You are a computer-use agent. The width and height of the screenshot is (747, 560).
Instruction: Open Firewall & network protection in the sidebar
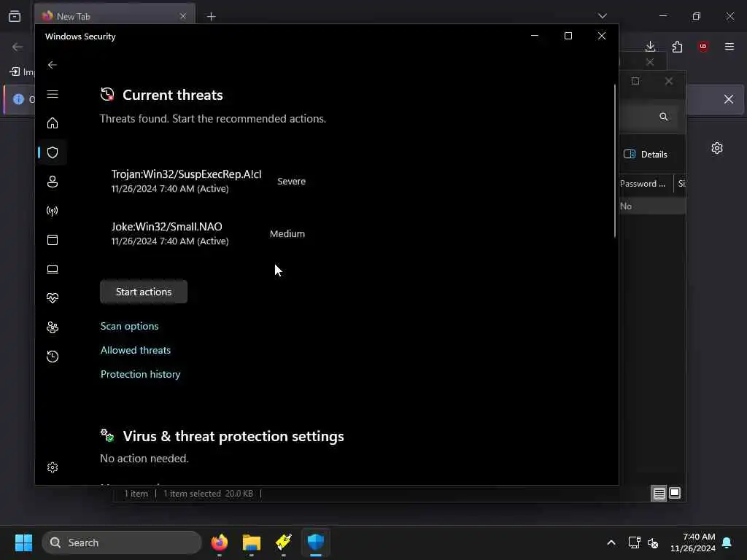53,211
